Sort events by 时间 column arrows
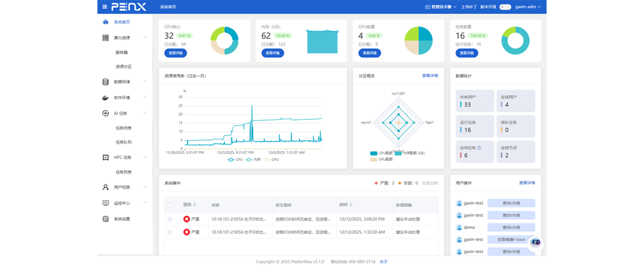 coord(351,204)
